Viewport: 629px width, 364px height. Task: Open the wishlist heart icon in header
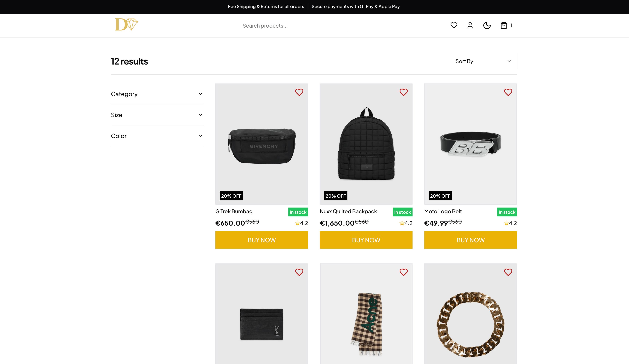click(454, 25)
